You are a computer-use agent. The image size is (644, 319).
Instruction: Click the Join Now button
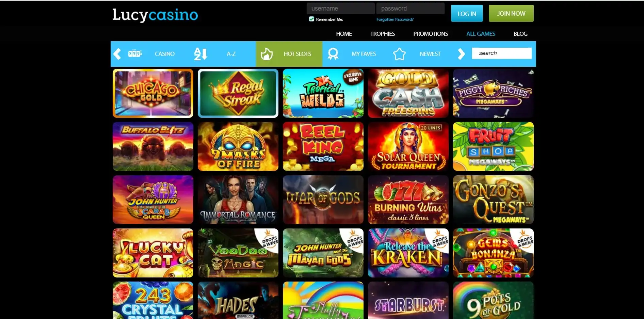coord(511,13)
